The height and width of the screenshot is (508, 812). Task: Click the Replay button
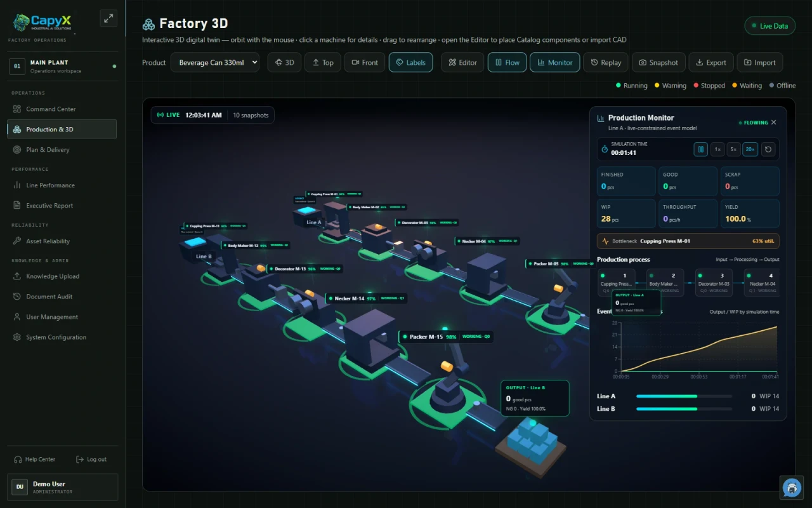pos(606,62)
